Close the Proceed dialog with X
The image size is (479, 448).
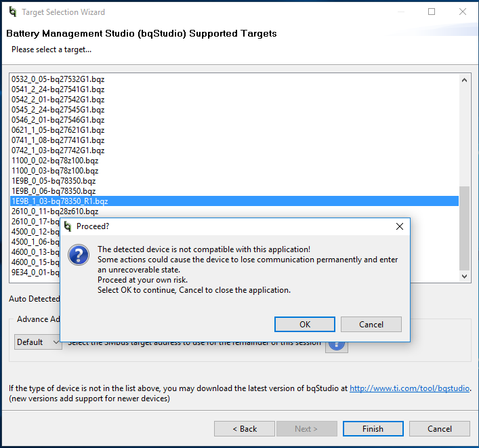[x=400, y=226]
